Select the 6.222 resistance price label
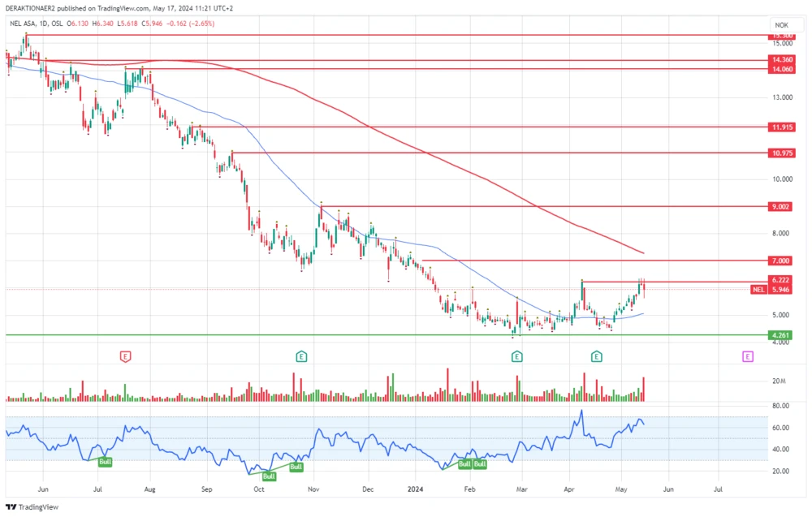Image resolution: width=812 pixels, height=517 pixels. 782,280
